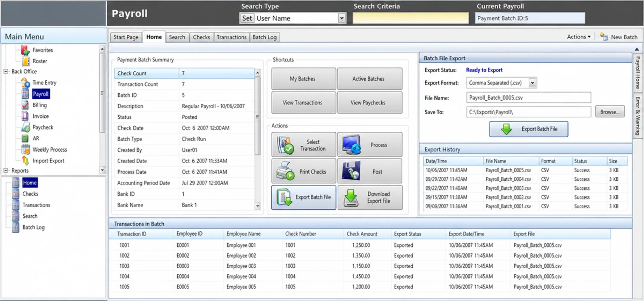644x301 pixels.
Task: Click the AR icon in tree
Action: pyautogui.click(x=25, y=138)
